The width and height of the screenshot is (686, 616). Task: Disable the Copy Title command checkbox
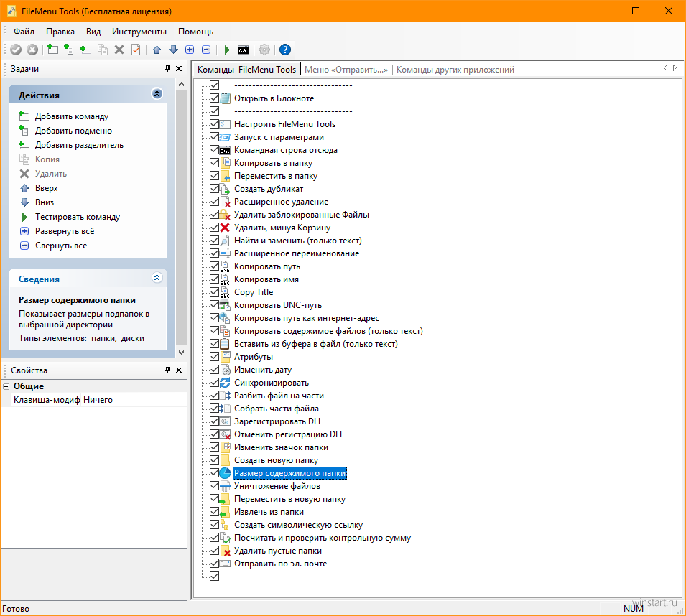(214, 291)
